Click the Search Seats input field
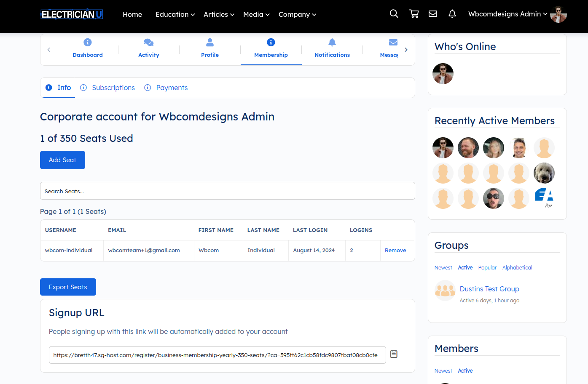Viewport: 588px width, 384px height. (x=227, y=191)
